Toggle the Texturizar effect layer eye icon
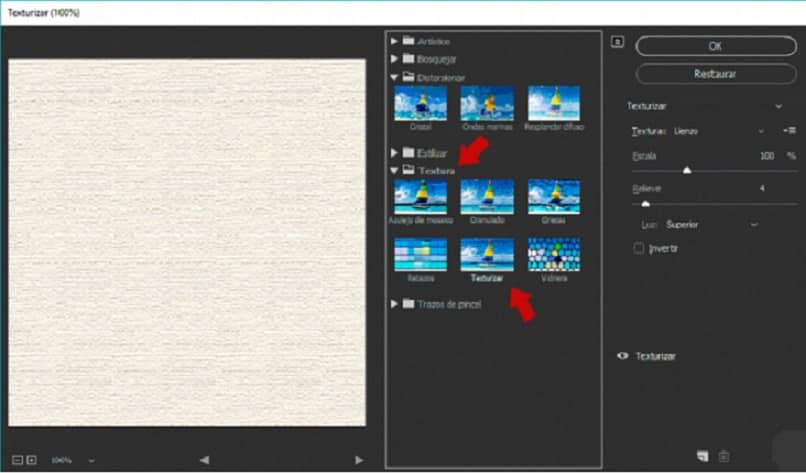 click(x=622, y=356)
